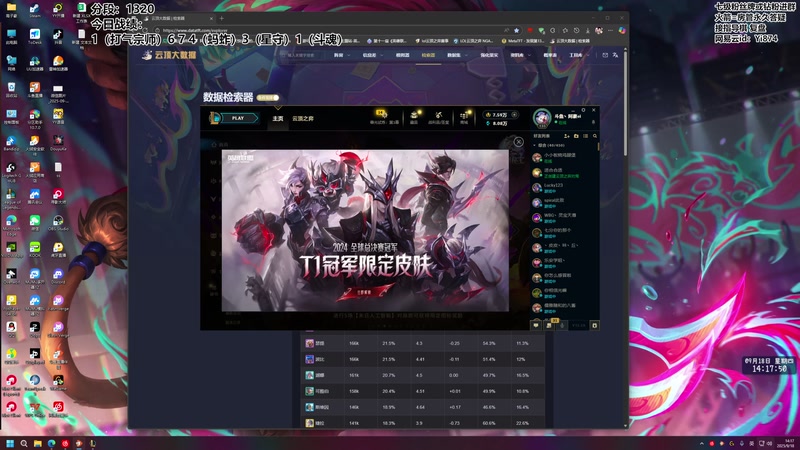Toggle microphone icon at friends panel bottom
Screen dimensions: 800x450
click(x=562, y=325)
